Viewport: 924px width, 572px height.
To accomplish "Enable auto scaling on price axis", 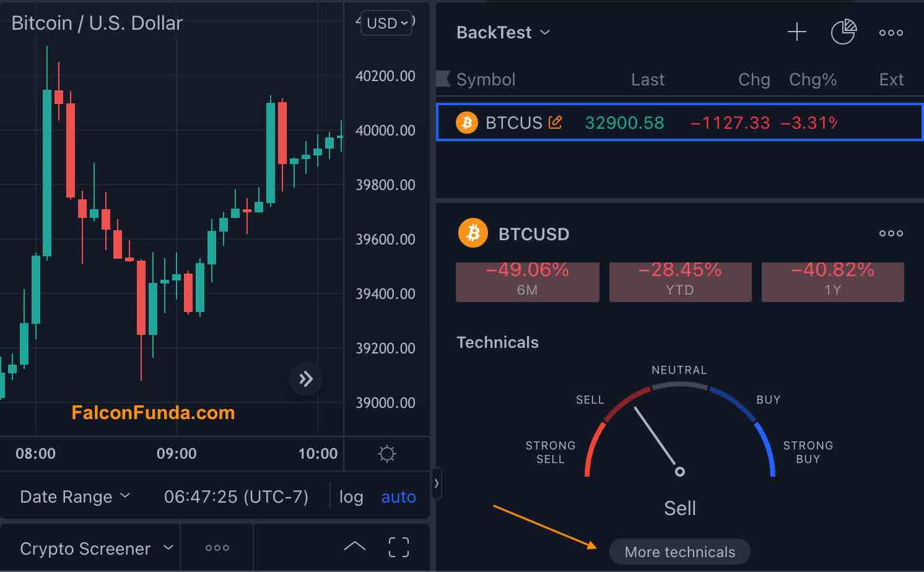I will tap(398, 496).
